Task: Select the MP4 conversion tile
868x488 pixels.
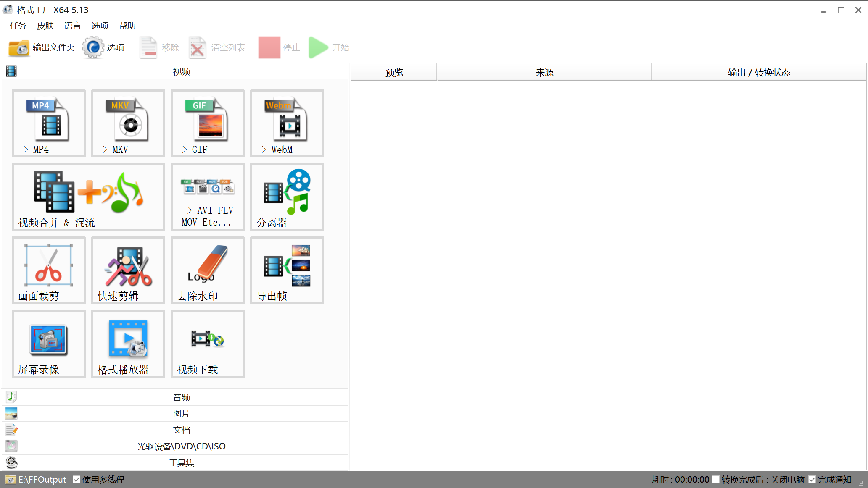Action: [x=49, y=123]
